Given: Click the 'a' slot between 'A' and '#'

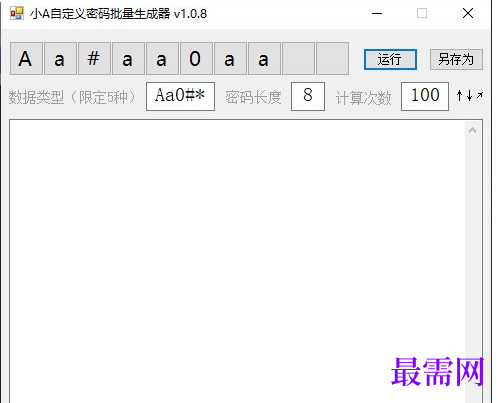Looking at the screenshot, I should pyautogui.click(x=60, y=59).
